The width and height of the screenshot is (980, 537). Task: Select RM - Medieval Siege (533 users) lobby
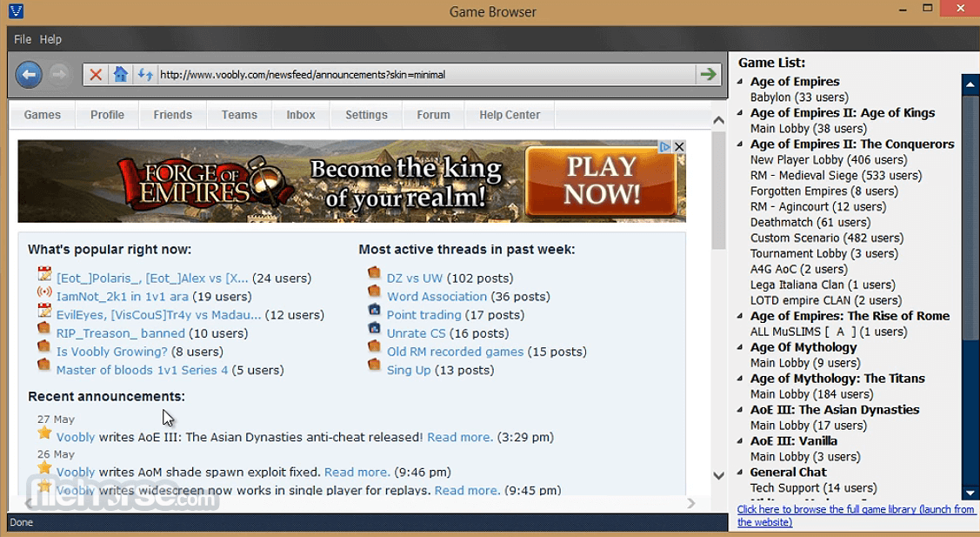coord(836,175)
